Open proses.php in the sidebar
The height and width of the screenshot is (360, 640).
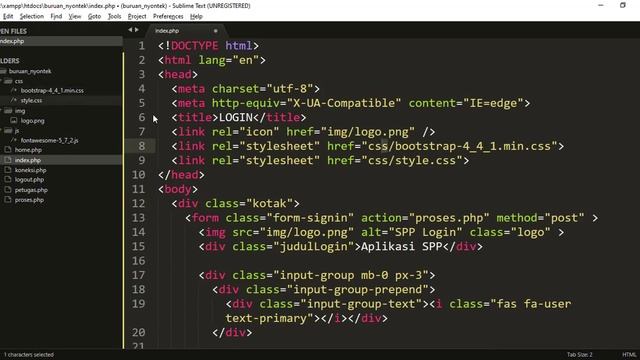pyautogui.click(x=29, y=200)
